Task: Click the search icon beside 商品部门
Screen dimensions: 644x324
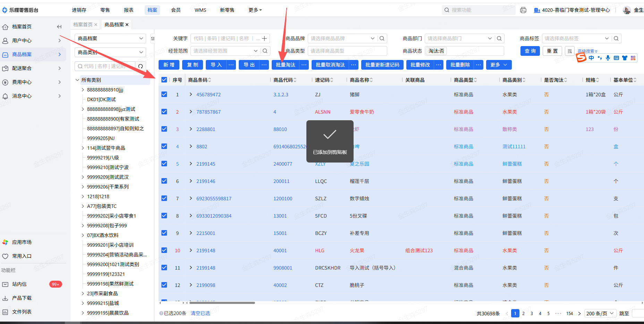Action: coord(499,38)
